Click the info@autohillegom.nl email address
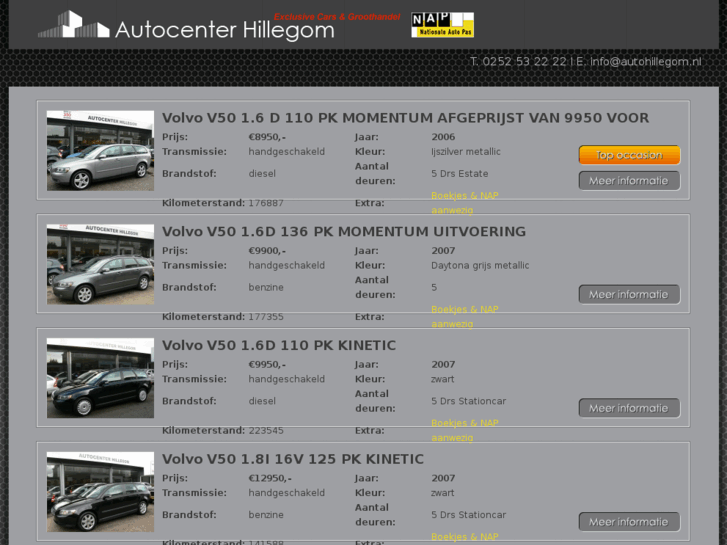Viewport: 727px width, 545px height. point(645,62)
